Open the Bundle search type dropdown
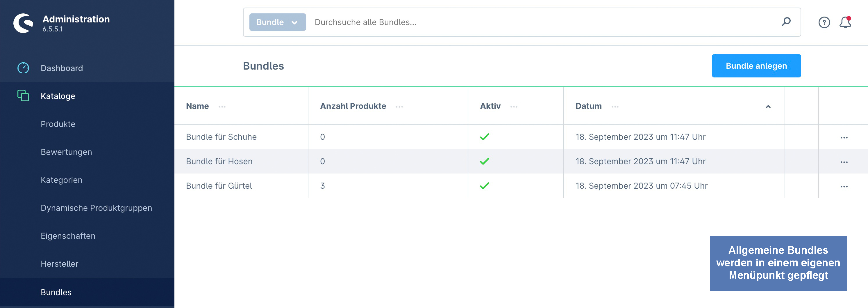868x308 pixels. (277, 22)
